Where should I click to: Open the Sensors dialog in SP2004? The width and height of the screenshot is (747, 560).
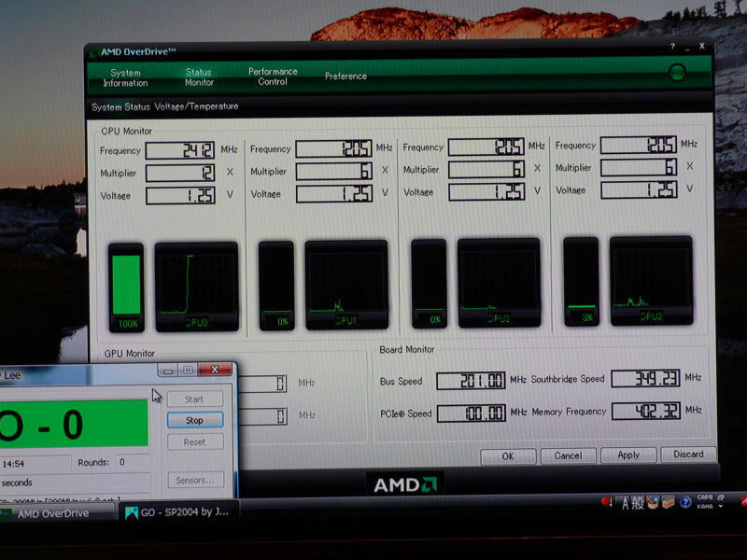pos(194,480)
